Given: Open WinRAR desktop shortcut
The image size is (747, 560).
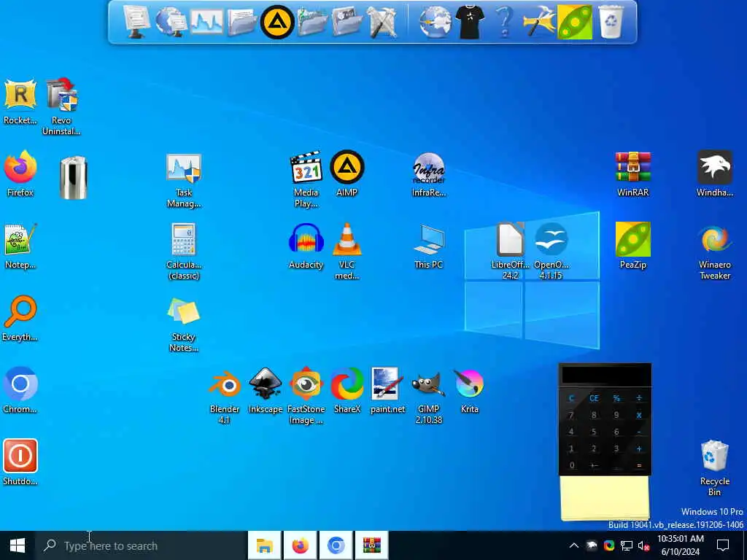Looking at the screenshot, I should (632, 174).
